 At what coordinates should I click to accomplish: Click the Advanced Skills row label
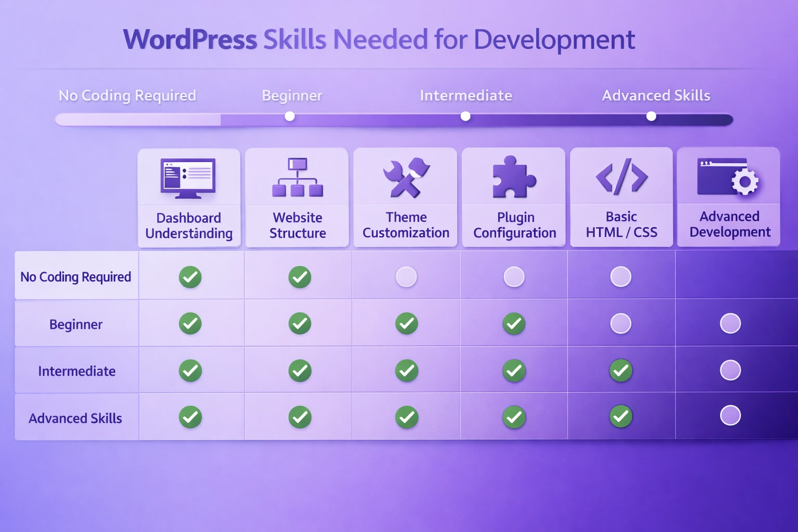[76, 417]
